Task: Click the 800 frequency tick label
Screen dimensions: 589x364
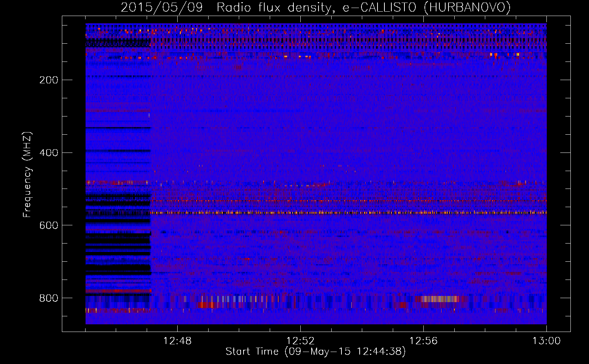Action: [x=49, y=298]
